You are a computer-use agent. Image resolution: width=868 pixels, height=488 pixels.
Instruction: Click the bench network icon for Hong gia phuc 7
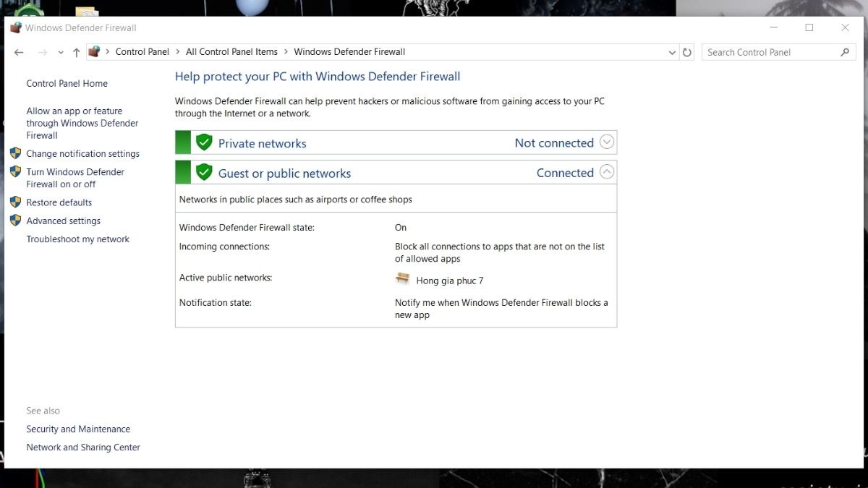403,278
